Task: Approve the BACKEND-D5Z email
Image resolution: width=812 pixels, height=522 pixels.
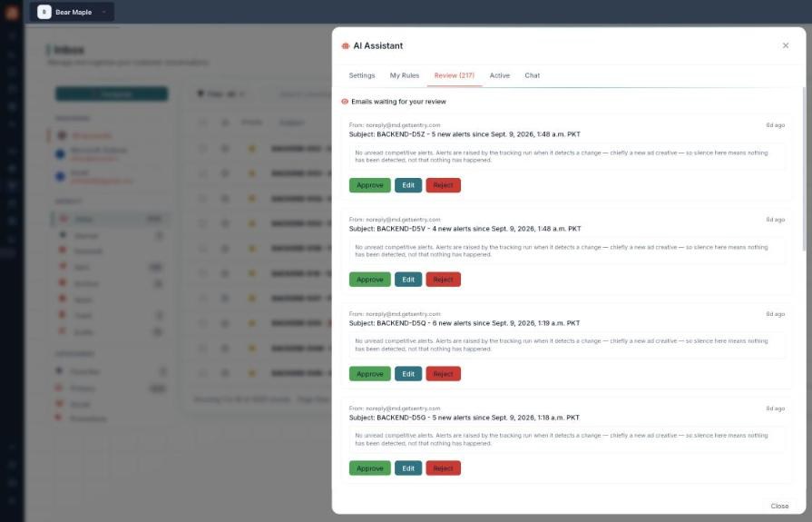Action: (x=370, y=185)
